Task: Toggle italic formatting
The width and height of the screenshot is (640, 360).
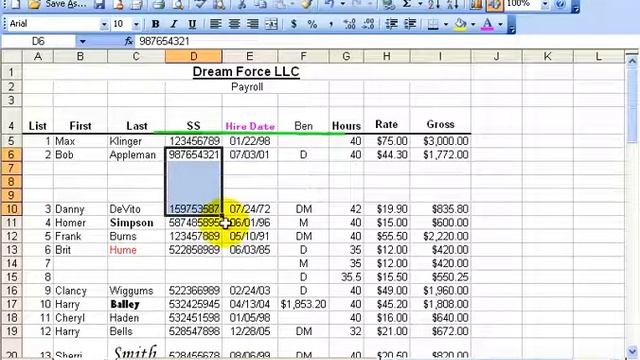Action: 174,24
